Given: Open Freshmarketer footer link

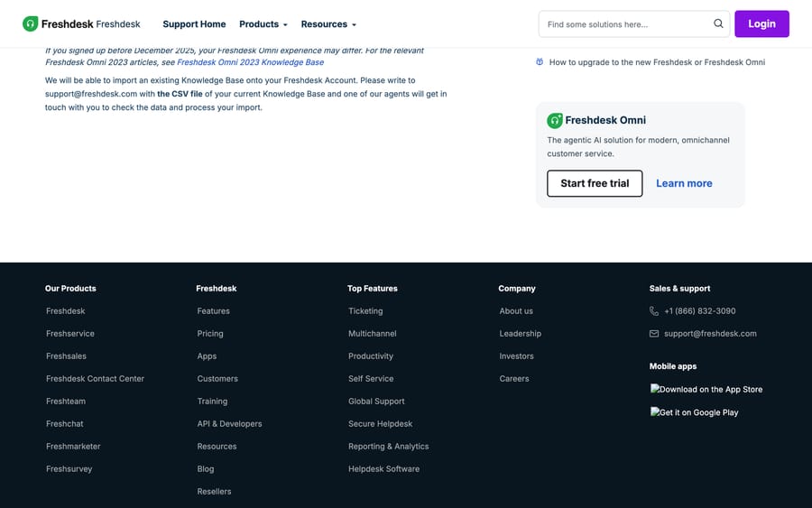Looking at the screenshot, I should point(73,447).
